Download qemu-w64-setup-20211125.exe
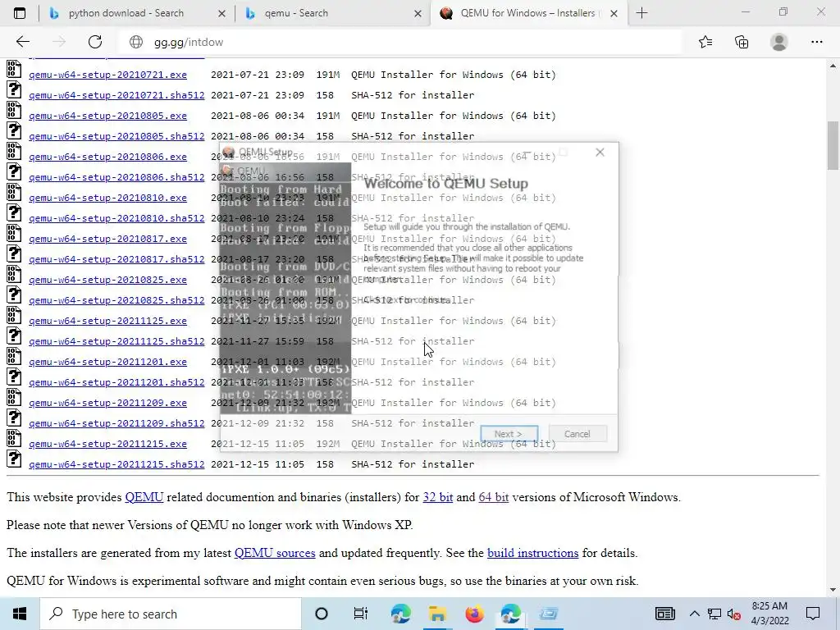The image size is (840, 630). pos(107,321)
